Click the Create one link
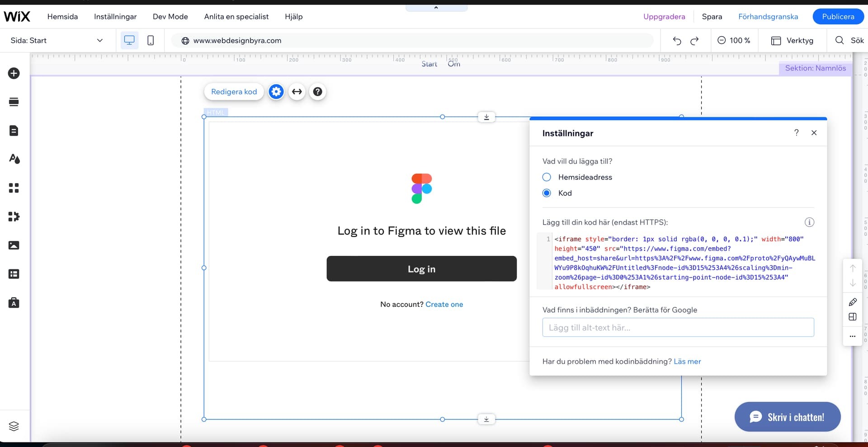 click(444, 305)
